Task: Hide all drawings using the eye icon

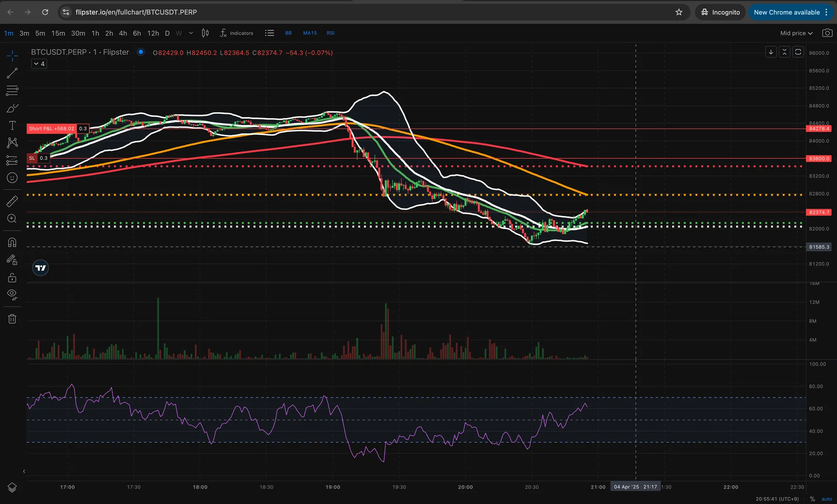Action: [x=12, y=294]
